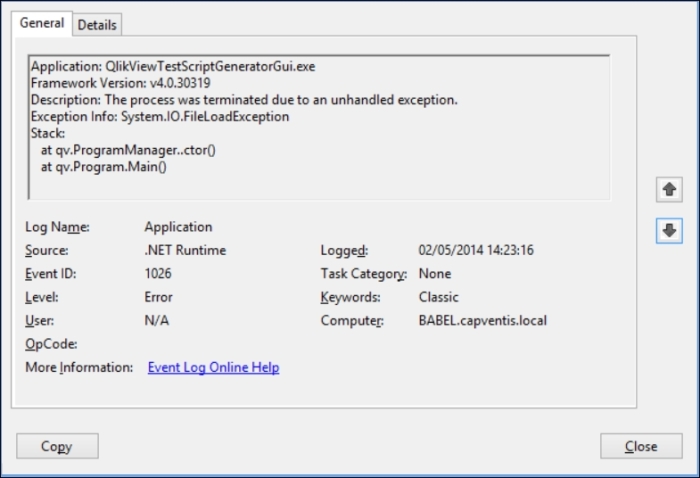Select stack line 'at qv.Program.Main()'
700x478 pixels.
click(104, 167)
